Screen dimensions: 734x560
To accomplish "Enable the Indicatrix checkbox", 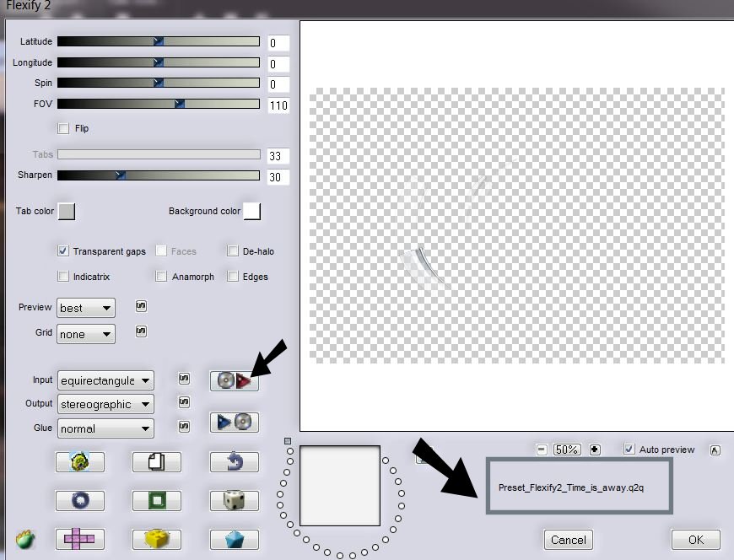I will (x=63, y=276).
